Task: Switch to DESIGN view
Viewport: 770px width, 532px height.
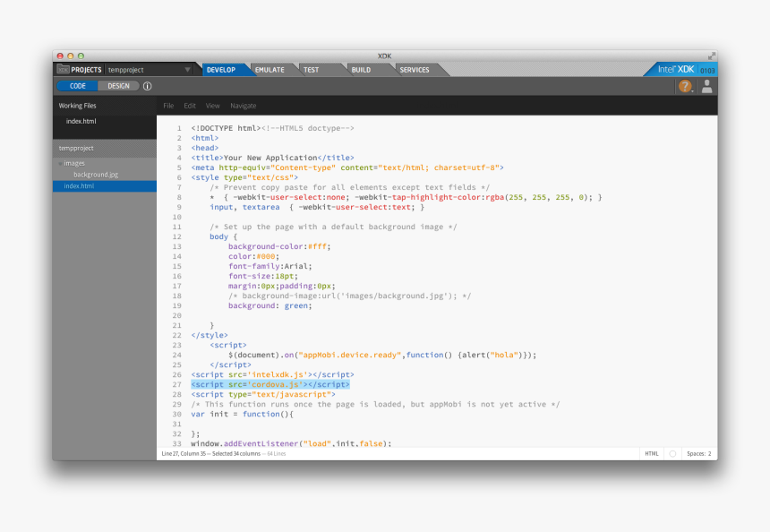Action: click(x=118, y=86)
